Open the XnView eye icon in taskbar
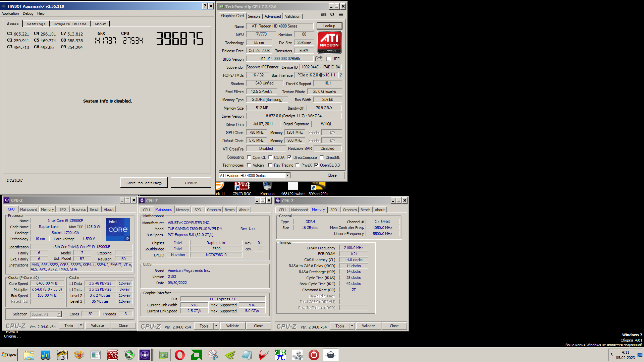 tap(79, 355)
